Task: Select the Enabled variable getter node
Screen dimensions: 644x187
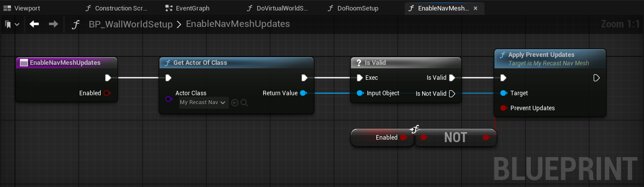Action: point(382,138)
